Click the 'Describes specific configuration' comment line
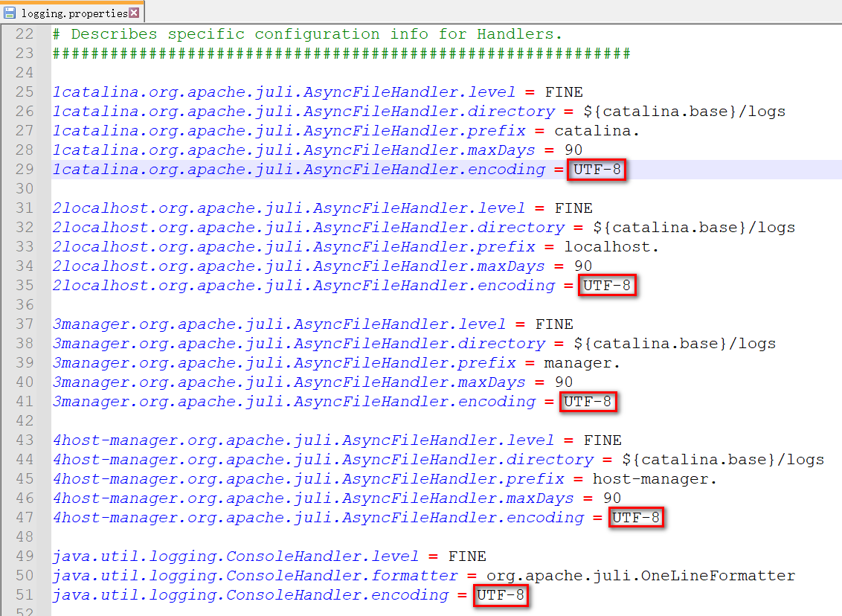The image size is (842, 616). (x=307, y=34)
